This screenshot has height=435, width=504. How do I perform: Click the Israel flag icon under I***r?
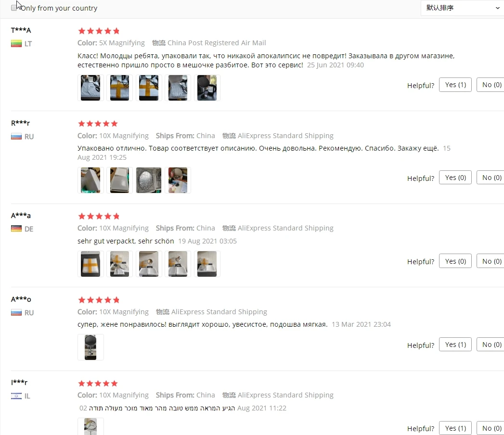16,396
